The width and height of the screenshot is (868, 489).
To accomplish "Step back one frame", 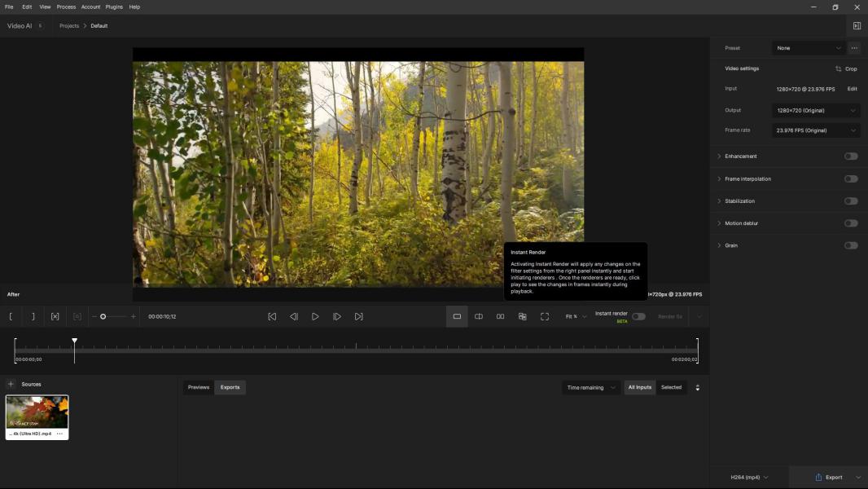I will coord(294,317).
